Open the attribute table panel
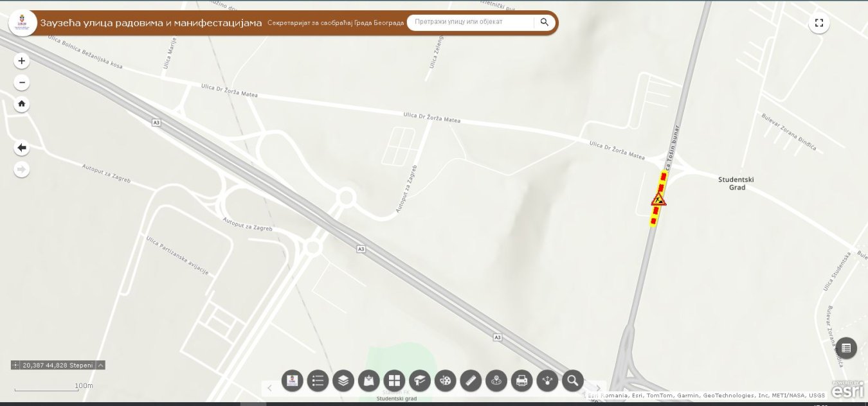 click(845, 348)
